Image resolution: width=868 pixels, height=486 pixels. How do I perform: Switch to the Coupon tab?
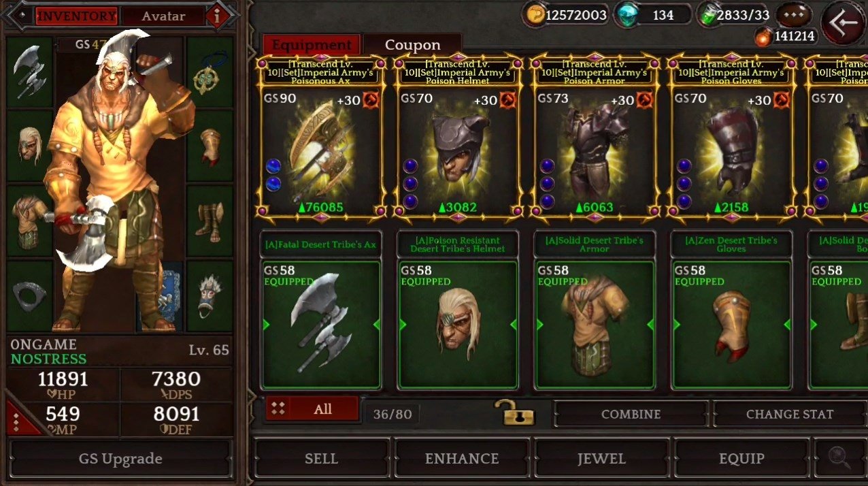(412, 45)
